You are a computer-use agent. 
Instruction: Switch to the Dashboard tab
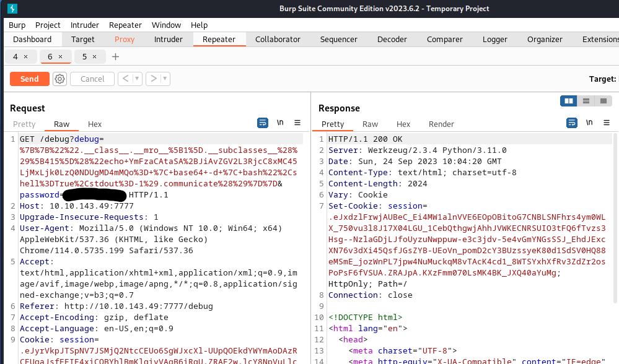click(32, 40)
